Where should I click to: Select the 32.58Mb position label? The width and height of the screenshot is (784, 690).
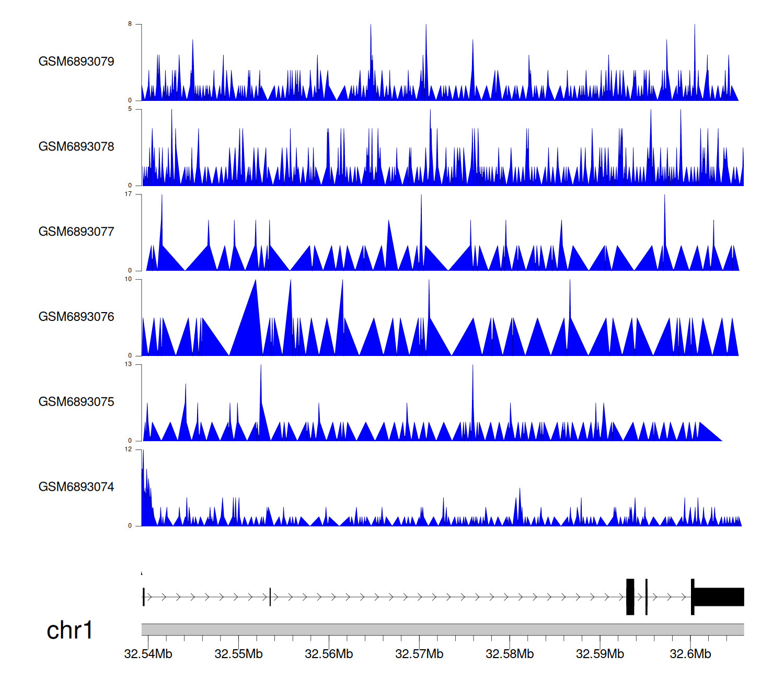point(510,654)
